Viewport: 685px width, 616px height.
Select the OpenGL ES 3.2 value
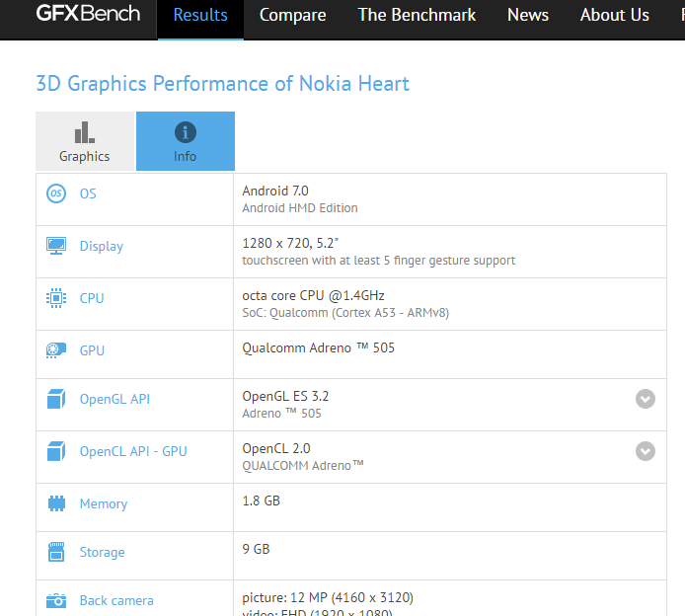pyautogui.click(x=285, y=396)
